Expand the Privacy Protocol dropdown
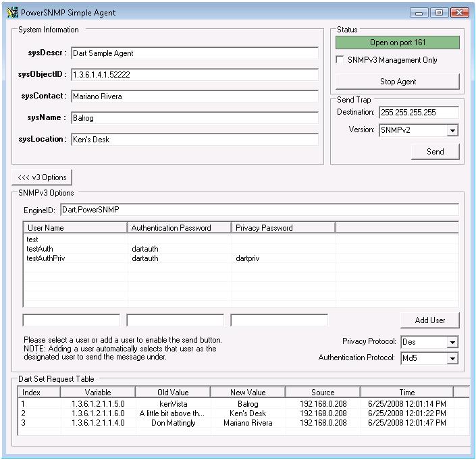Image resolution: width=476 pixels, height=460 pixels. pyautogui.click(x=452, y=342)
